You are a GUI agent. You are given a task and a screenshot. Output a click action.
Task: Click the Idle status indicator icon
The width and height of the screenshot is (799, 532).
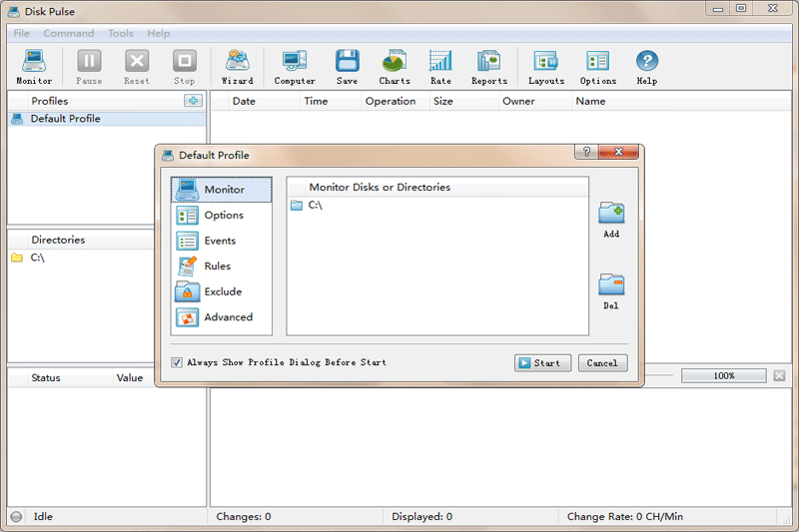(x=16, y=517)
